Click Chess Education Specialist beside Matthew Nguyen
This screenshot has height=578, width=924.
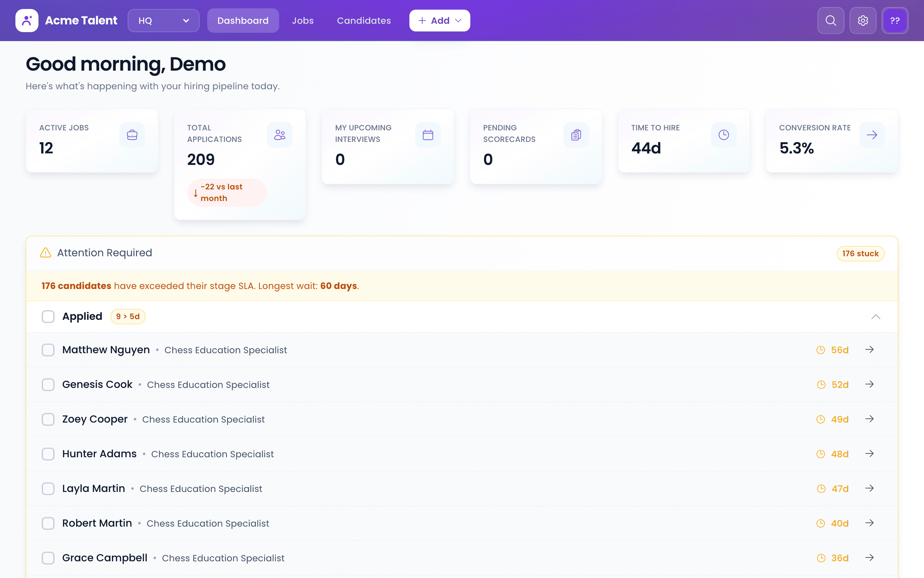coord(226,350)
